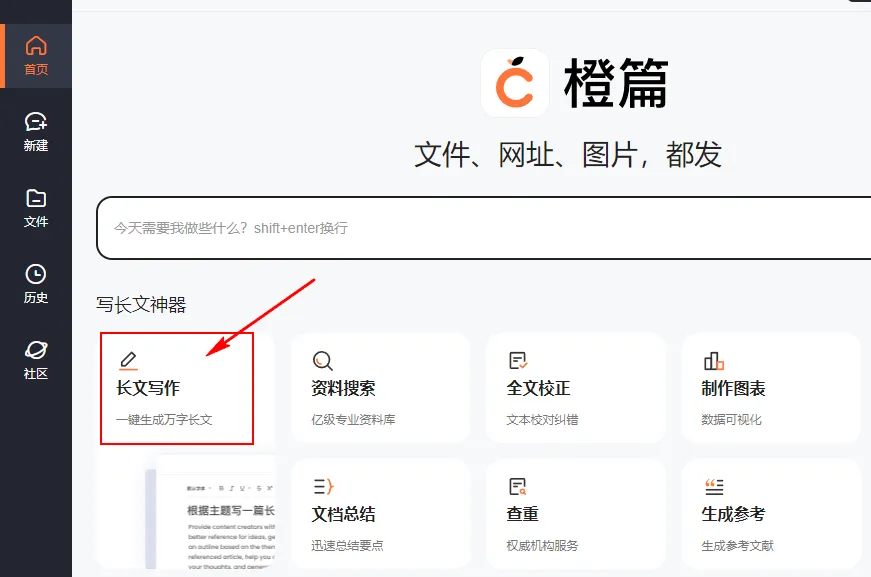
Task: Click the 橙篇 orange logo icon
Action: click(x=514, y=83)
